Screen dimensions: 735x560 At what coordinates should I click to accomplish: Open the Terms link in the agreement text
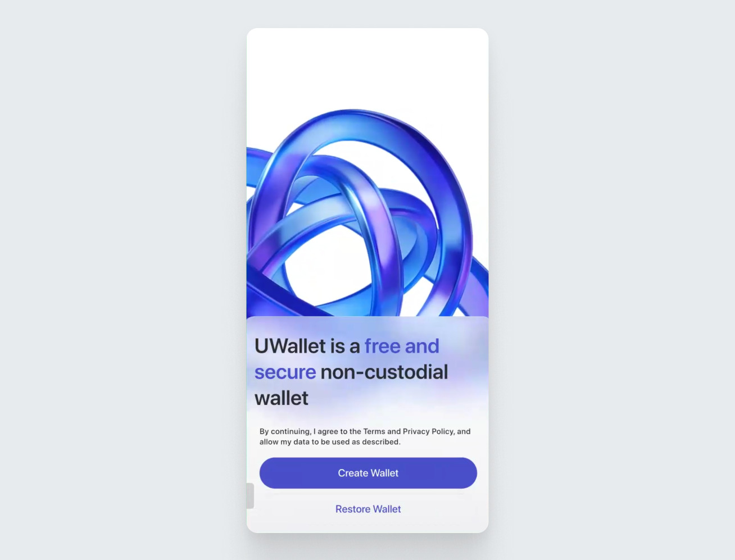click(x=374, y=431)
